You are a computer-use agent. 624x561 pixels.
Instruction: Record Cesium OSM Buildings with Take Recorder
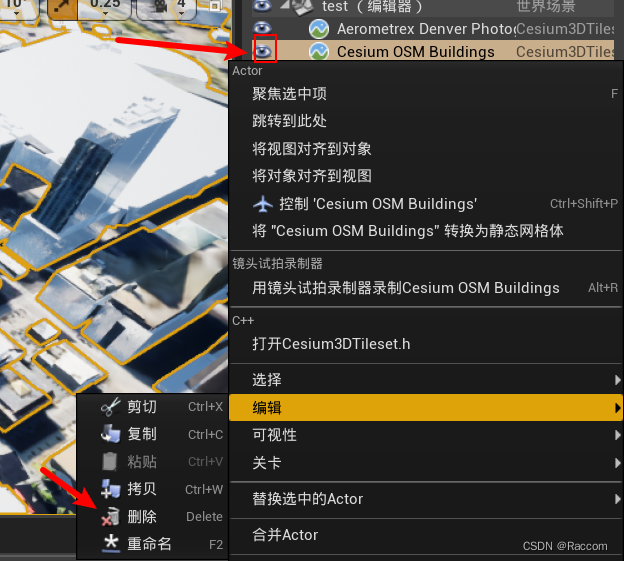[426, 288]
